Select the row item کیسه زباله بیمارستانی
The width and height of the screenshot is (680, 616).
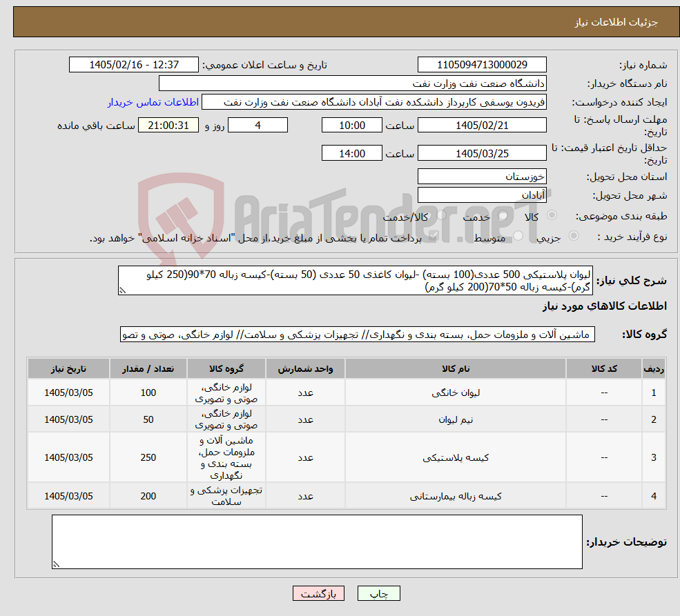(x=456, y=496)
